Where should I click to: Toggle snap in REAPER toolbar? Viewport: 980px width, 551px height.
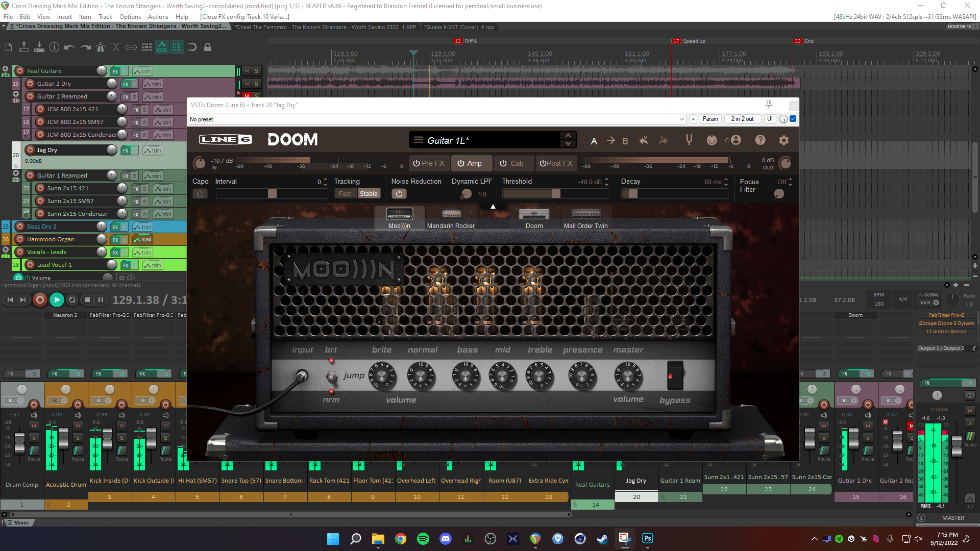tap(192, 47)
